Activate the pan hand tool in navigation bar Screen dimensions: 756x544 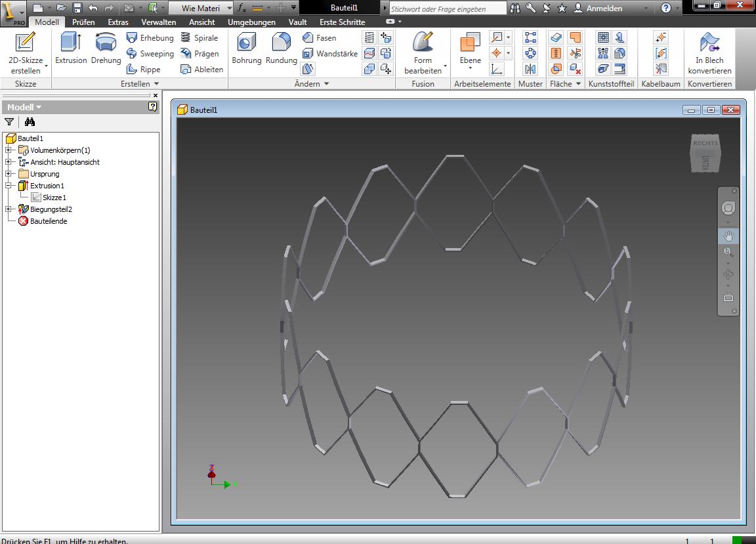click(x=728, y=236)
